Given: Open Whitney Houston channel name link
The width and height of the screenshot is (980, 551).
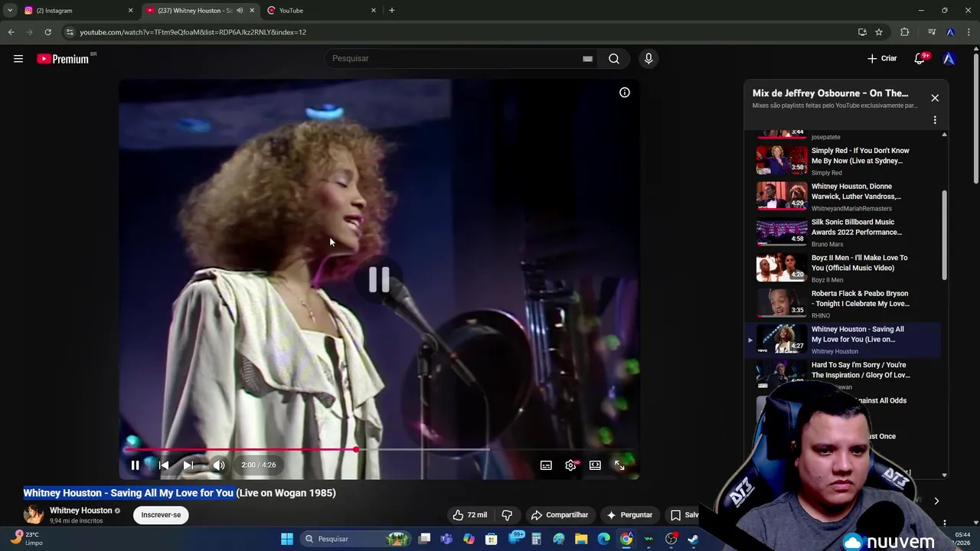Looking at the screenshot, I should (81, 510).
